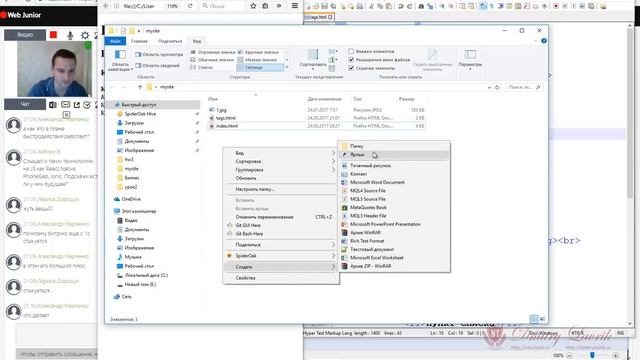
Task: Open Explorer help with the blue question mark
Action: pos(544,41)
